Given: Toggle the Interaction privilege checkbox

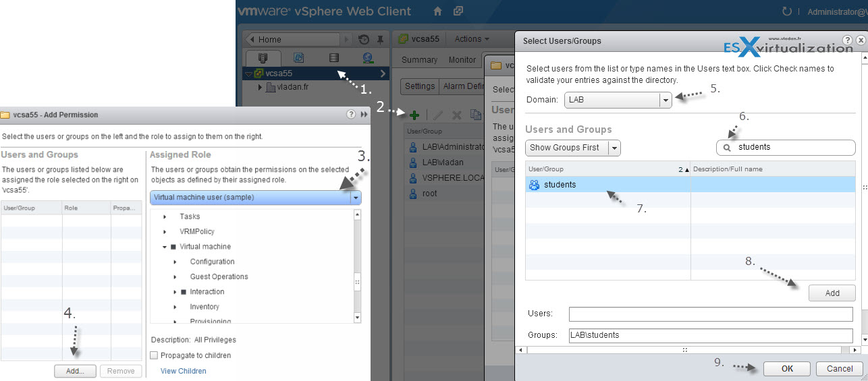Looking at the screenshot, I should click(x=184, y=292).
